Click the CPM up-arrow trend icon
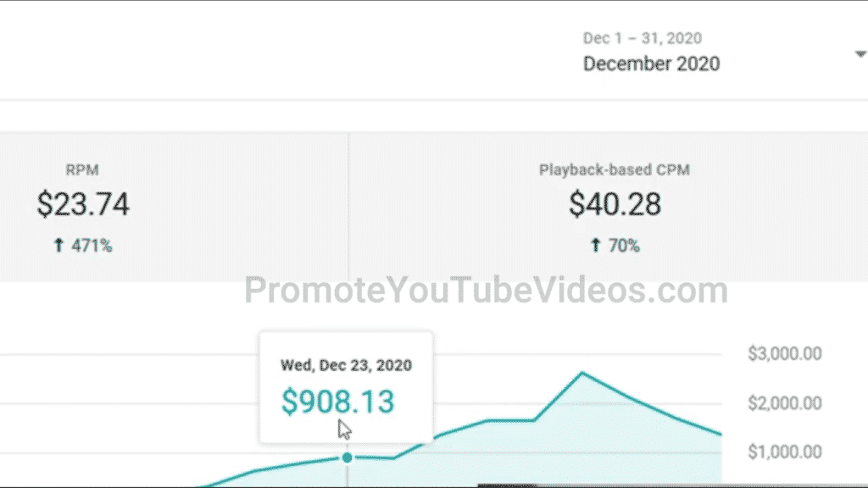868x488 pixels. [596, 245]
